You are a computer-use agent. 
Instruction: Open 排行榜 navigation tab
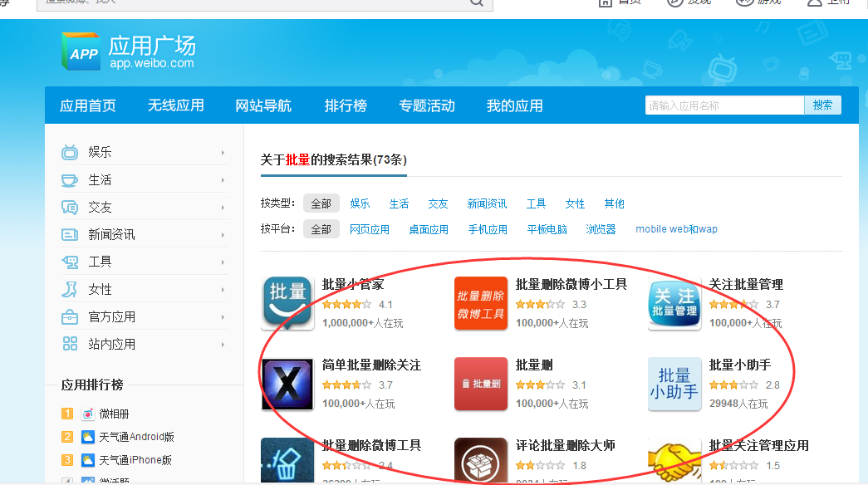(346, 105)
